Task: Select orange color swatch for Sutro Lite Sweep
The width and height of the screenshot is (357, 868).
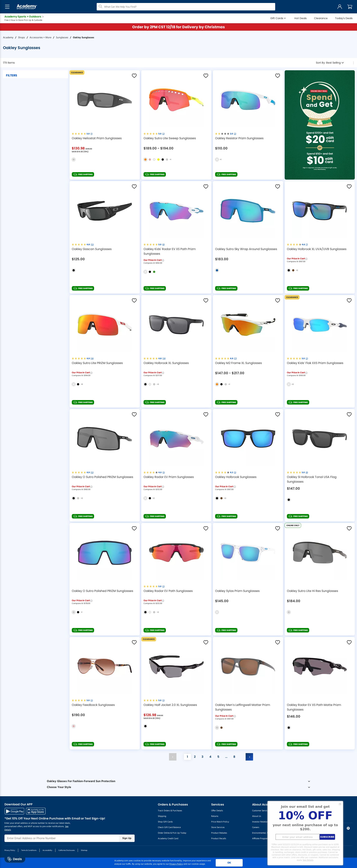Action: (x=145, y=159)
